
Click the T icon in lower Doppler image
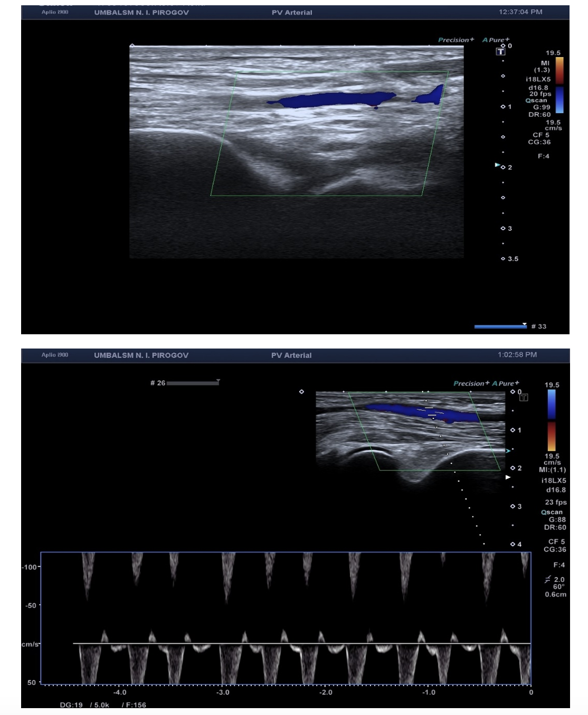(524, 397)
